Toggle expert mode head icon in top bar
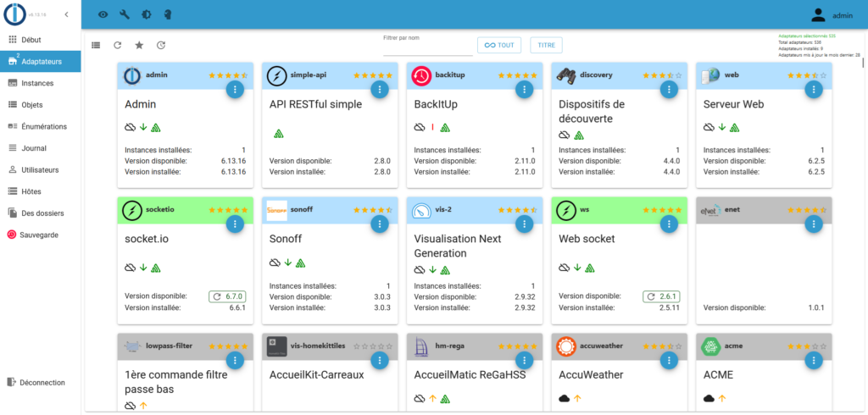 pos(167,15)
